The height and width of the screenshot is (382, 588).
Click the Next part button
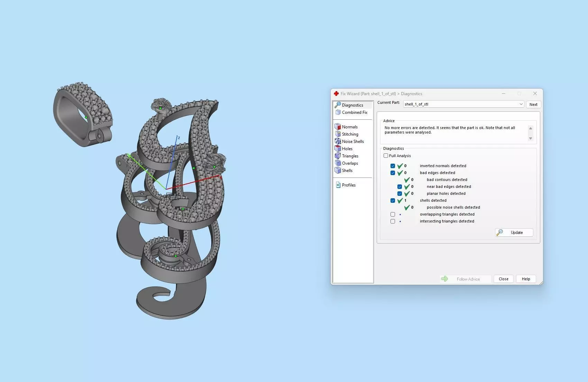pos(533,104)
